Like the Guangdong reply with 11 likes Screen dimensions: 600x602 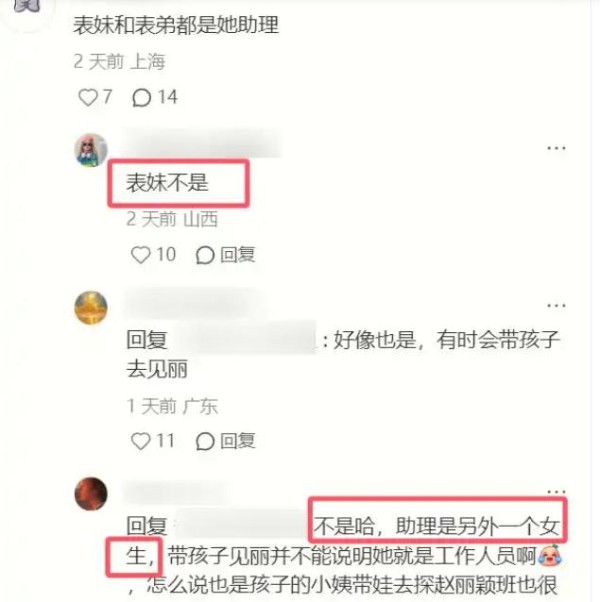(140, 441)
